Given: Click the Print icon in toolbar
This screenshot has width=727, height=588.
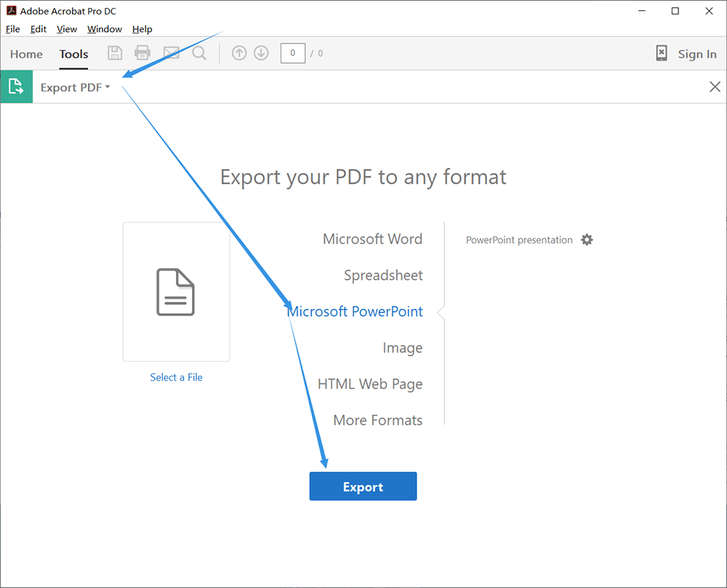Looking at the screenshot, I should (x=142, y=53).
